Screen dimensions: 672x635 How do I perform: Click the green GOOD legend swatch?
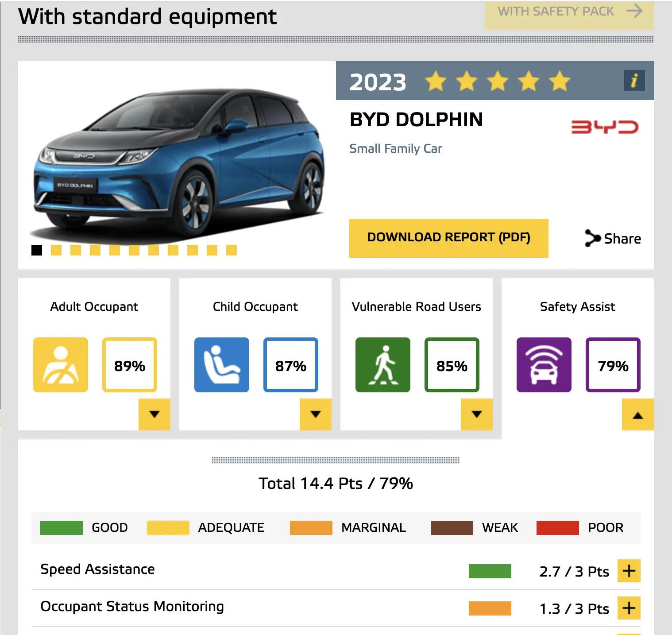[x=62, y=528]
